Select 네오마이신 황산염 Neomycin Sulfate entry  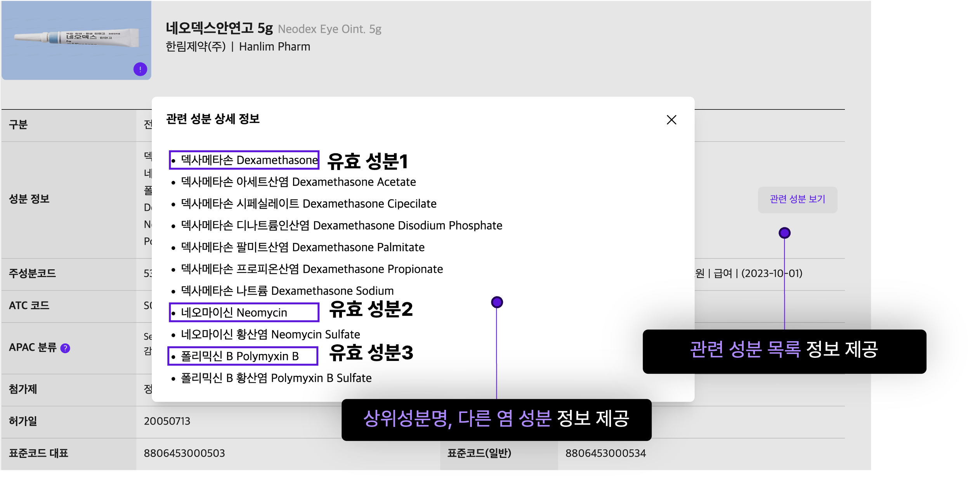pyautogui.click(x=271, y=334)
